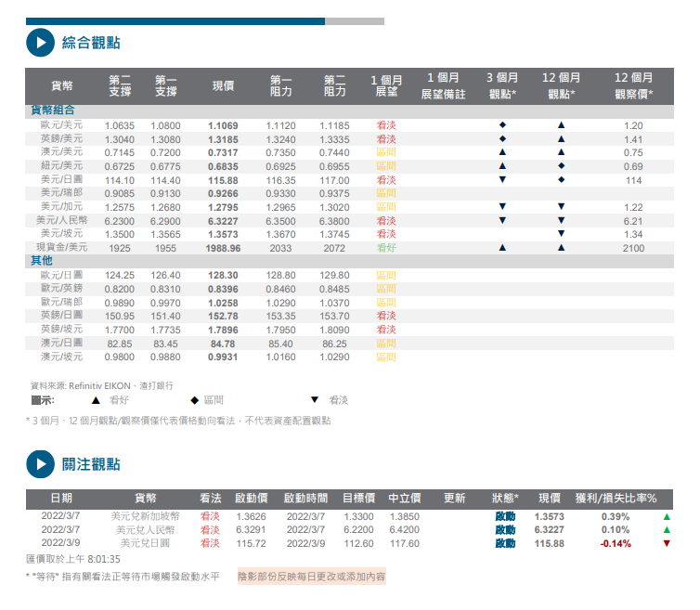Click the 看淡 outlook in 美元/坡元 row
The height and width of the screenshot is (610, 700).
click(x=386, y=234)
